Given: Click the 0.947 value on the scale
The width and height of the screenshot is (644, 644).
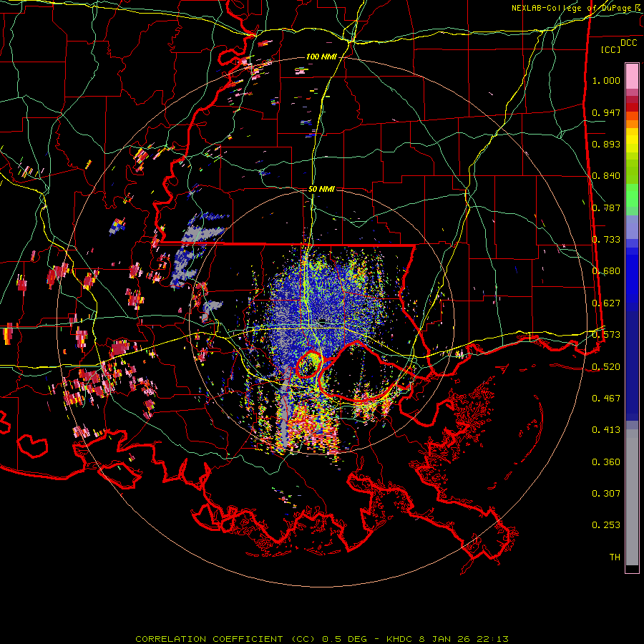Looking at the screenshot, I should [606, 112].
